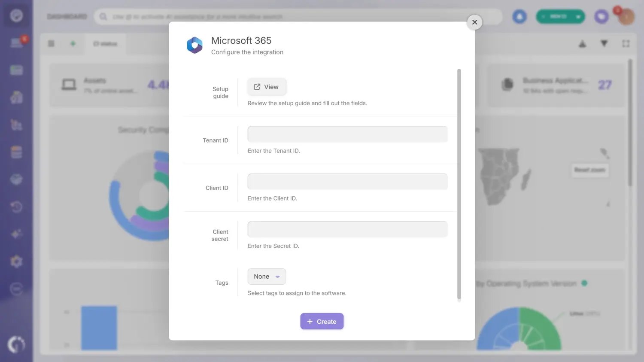Create the Microsoft 365 integration
The width and height of the screenshot is (644, 362).
pos(322,321)
